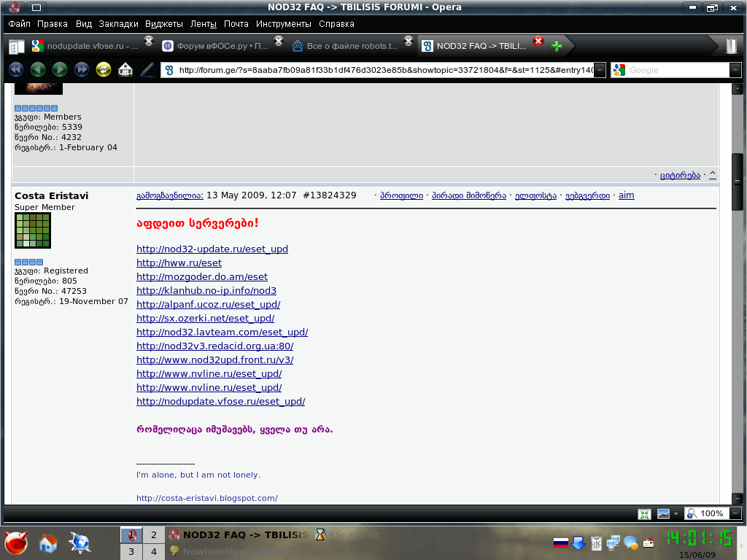Open the Opera panels sidebar icon
Image resolution: width=747 pixels, height=560 pixels.
pos(16,47)
